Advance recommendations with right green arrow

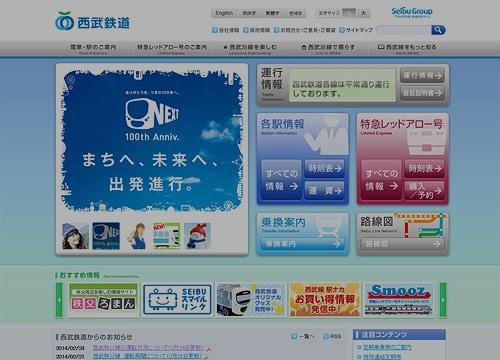(443, 300)
